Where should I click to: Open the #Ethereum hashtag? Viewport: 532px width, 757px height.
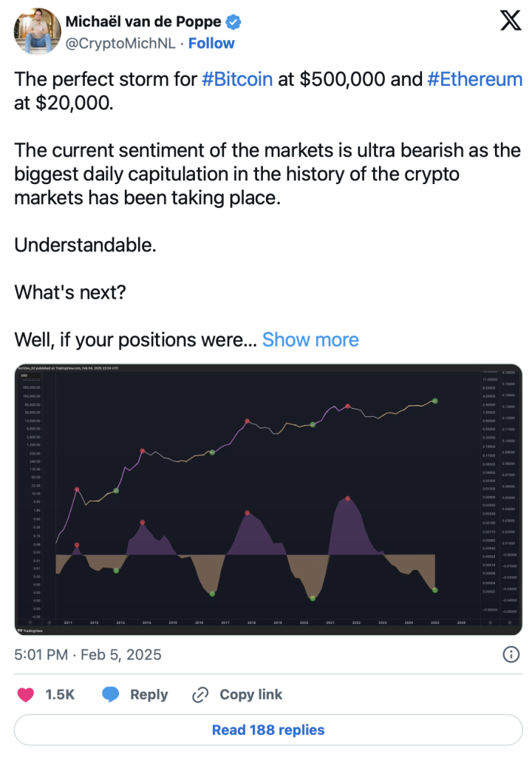coord(474,80)
